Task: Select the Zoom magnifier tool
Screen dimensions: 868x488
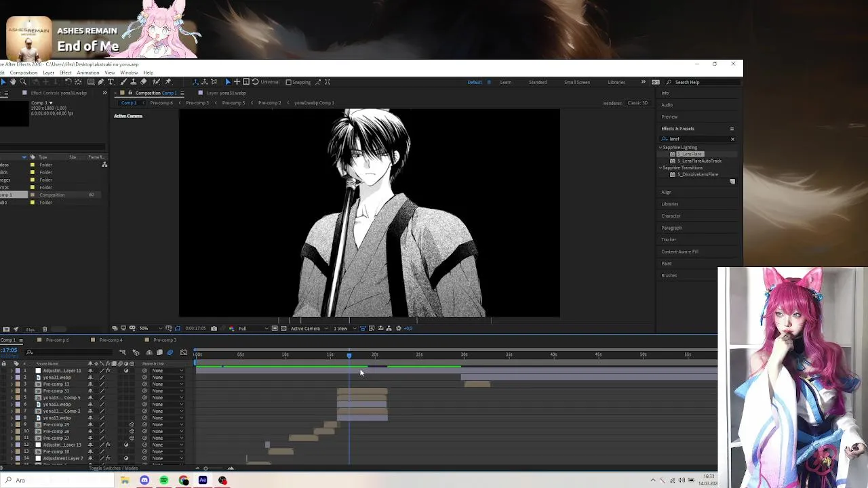Action: [x=22, y=82]
